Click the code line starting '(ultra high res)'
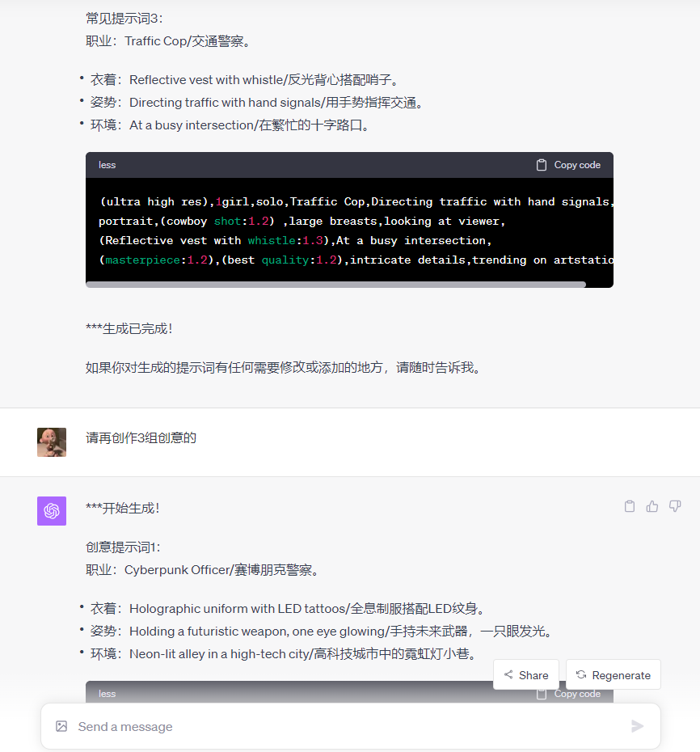The height and width of the screenshot is (752, 700). pyautogui.click(x=356, y=202)
